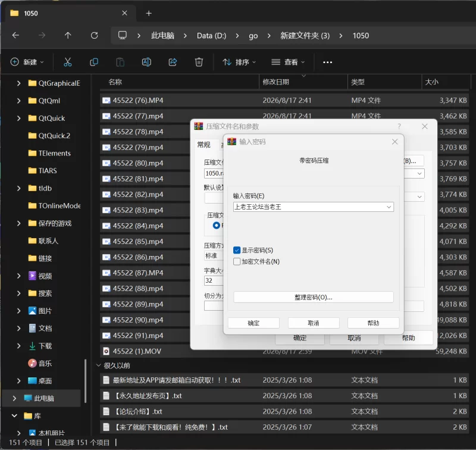Viewport: 476px width, 450px height.
Task: Click the WinRAR icon in password dialog title
Action: coord(231,142)
